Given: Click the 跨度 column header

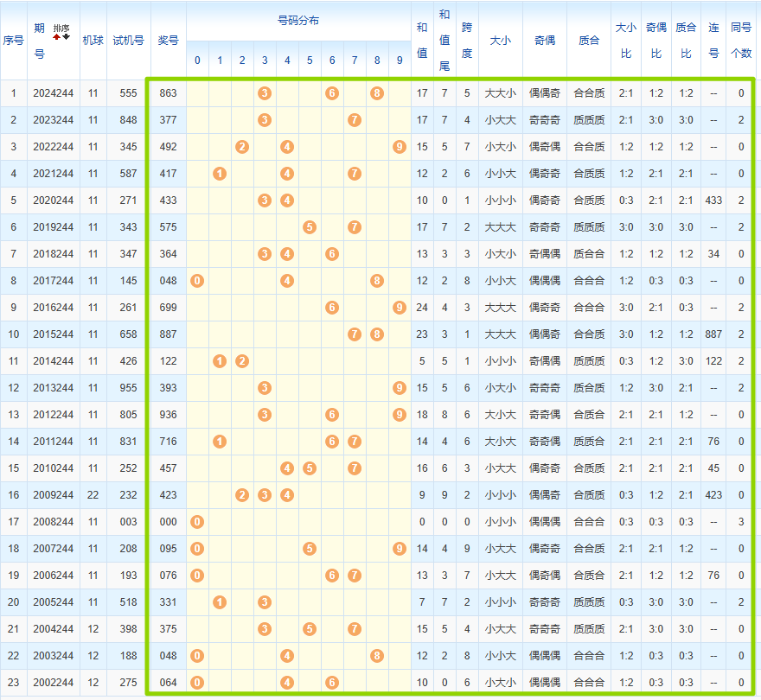Looking at the screenshot, I should tap(467, 40).
